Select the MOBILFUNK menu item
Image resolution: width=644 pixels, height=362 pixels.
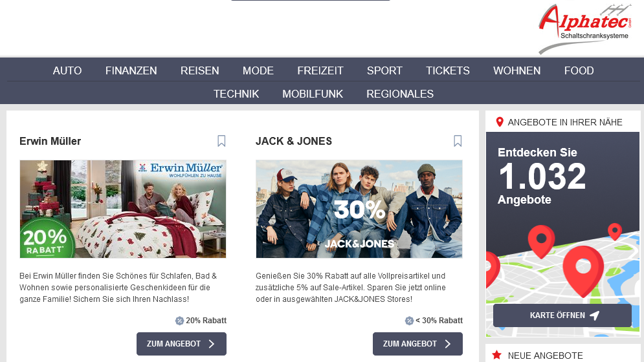[x=313, y=94]
